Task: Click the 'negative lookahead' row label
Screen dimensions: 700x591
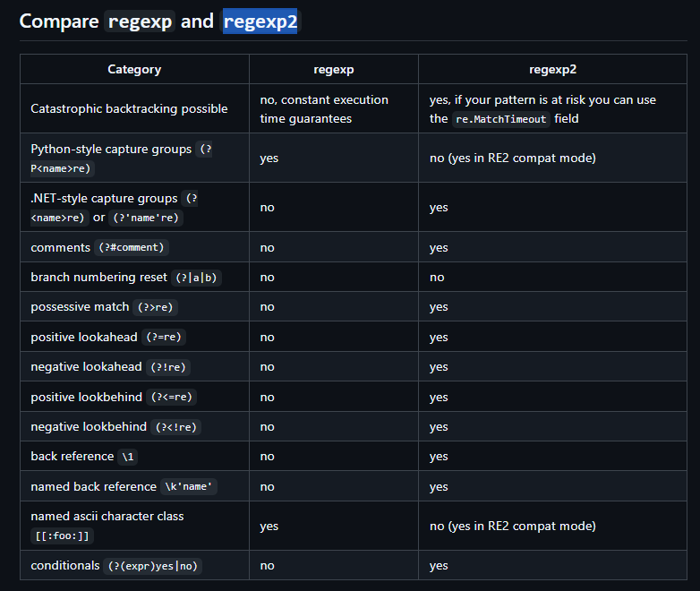Action: [84, 367]
